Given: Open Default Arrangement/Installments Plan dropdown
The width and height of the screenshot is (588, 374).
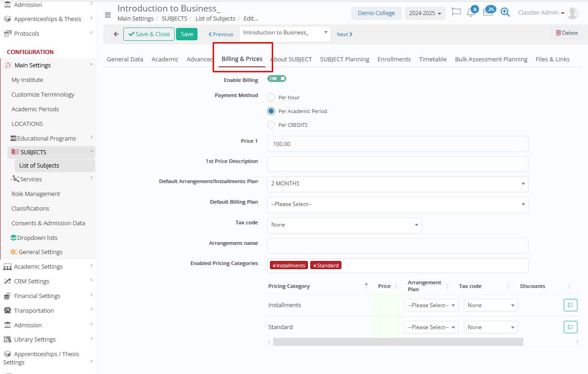Looking at the screenshot, I should tap(397, 184).
